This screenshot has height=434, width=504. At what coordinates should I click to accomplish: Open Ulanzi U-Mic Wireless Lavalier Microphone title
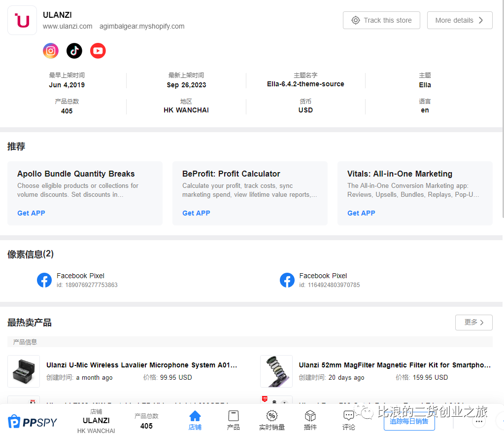[142, 365]
